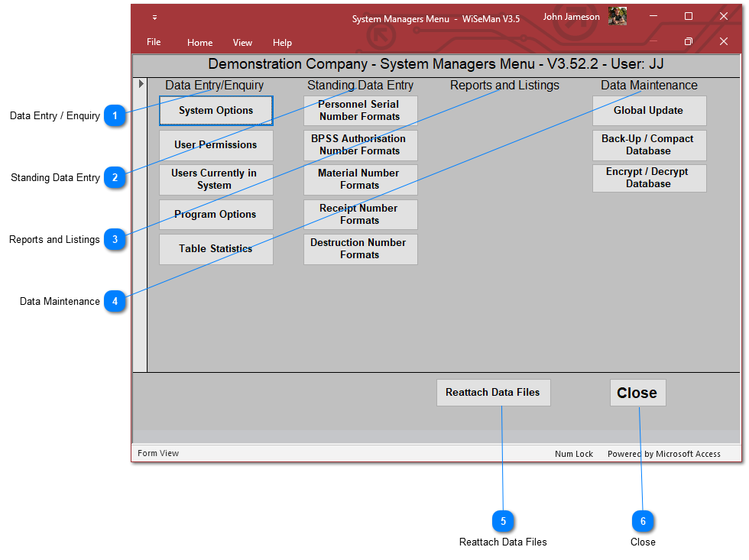Screen dimensions: 749x560
Task: Click the record selector arrow on the form's left edge
Action: [x=141, y=84]
